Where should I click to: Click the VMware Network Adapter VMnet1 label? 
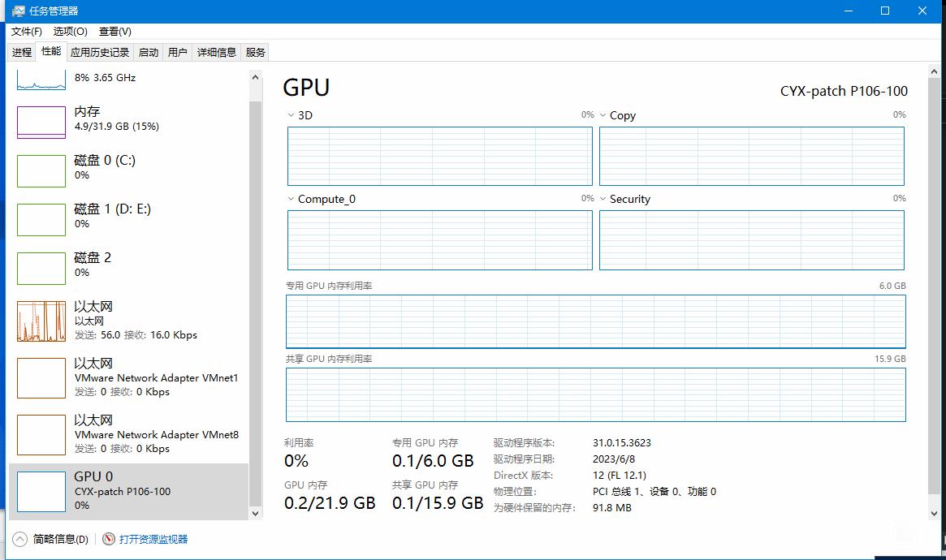(x=156, y=378)
